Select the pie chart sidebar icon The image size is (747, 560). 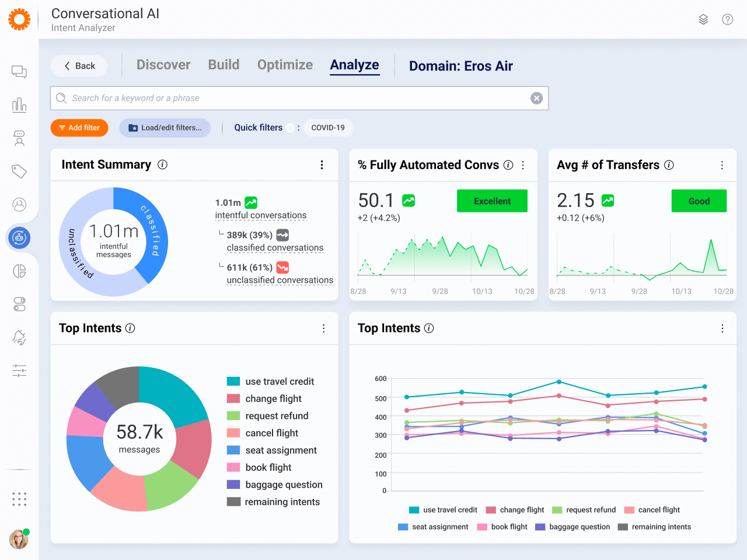(19, 271)
